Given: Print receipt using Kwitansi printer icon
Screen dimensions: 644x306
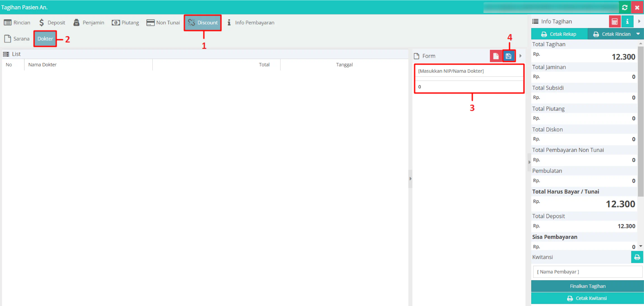Looking at the screenshot, I should (637, 257).
